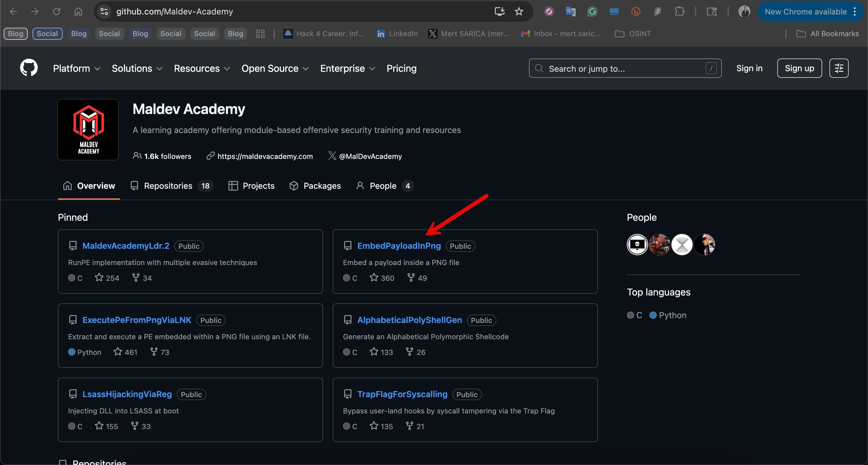The height and width of the screenshot is (465, 868).
Task: Switch to the Repositories tab
Action: [x=172, y=186]
